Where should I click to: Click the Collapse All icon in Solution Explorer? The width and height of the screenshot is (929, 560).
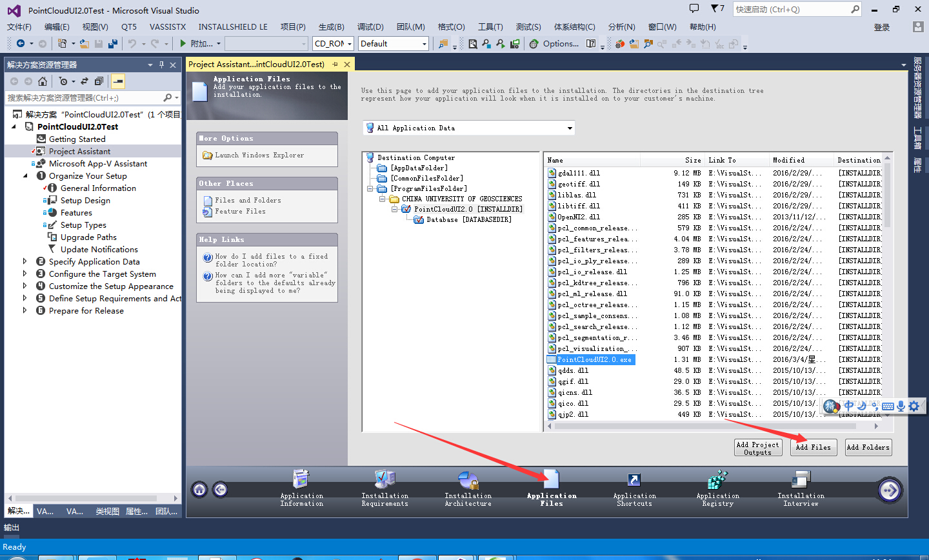(99, 81)
